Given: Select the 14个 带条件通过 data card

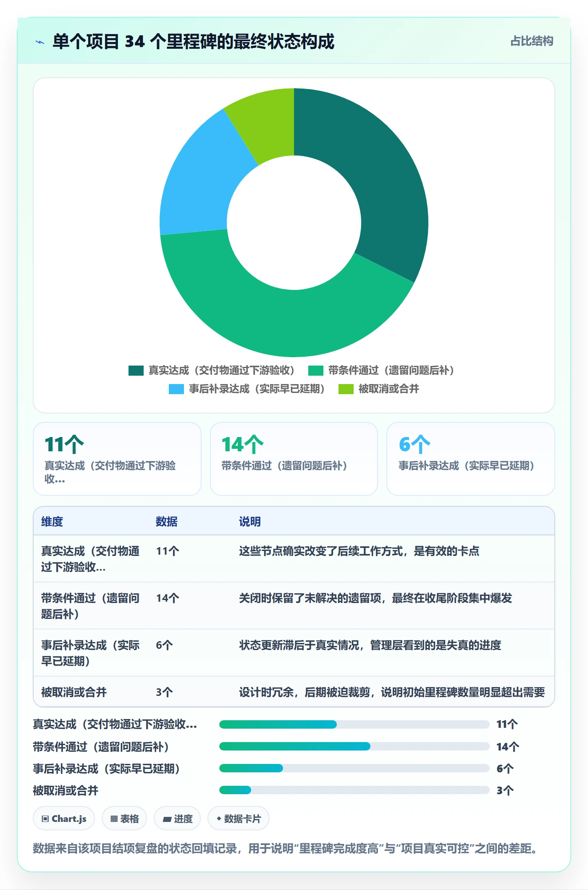Looking at the screenshot, I should (x=294, y=459).
